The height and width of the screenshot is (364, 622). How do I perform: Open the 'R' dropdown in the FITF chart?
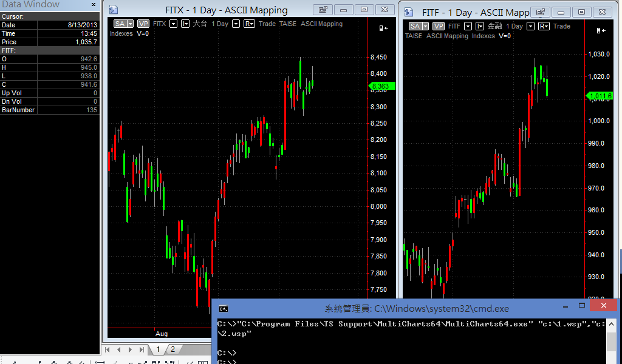544,26
